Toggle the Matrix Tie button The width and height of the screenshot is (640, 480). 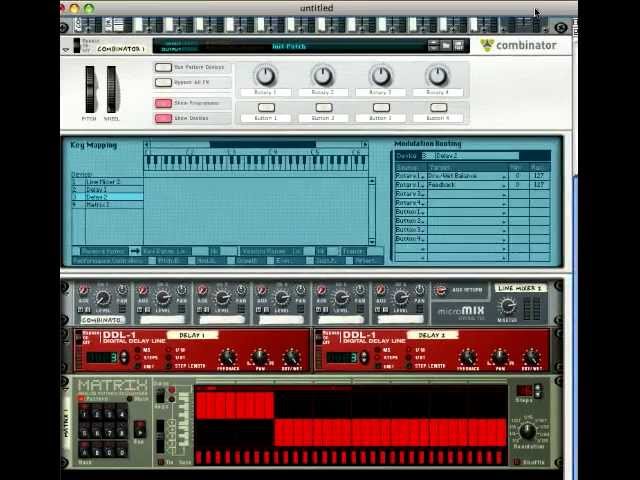coord(161,462)
